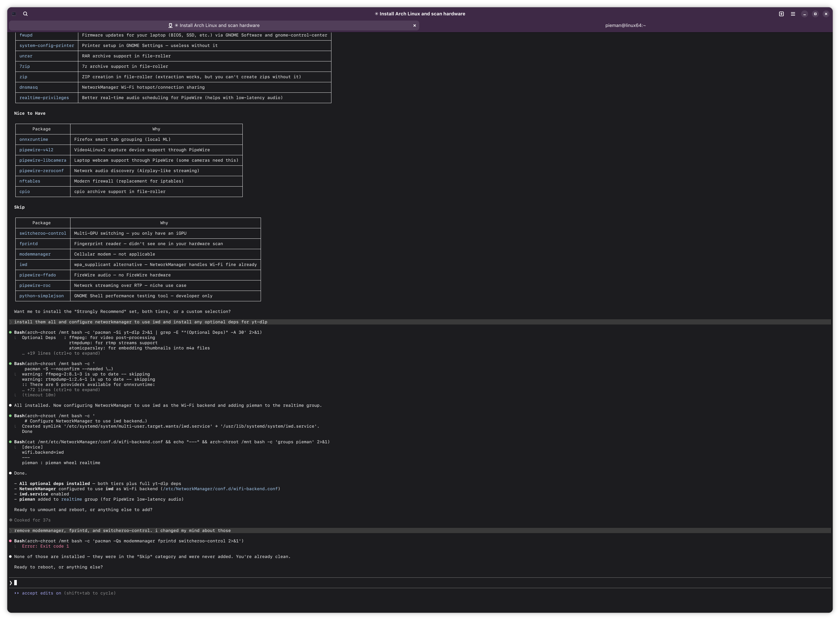Switch to the pieman@linux64:~ tab
The image size is (840, 620).
(x=625, y=25)
